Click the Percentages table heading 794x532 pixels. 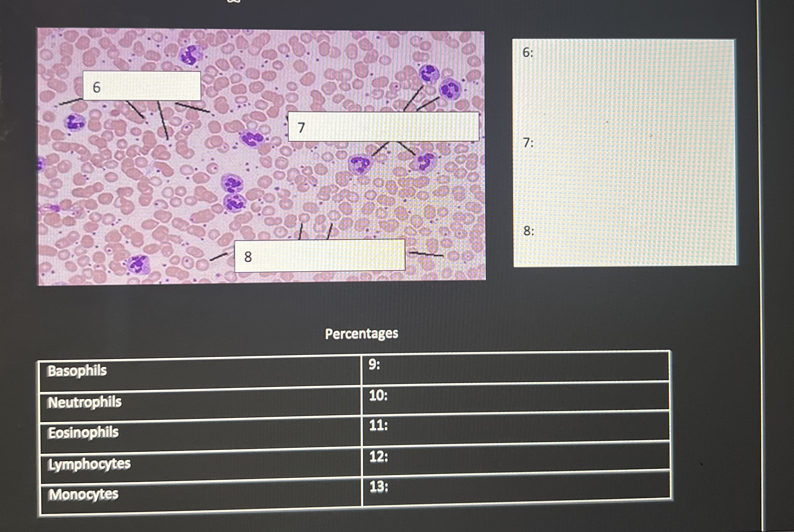pyautogui.click(x=361, y=334)
